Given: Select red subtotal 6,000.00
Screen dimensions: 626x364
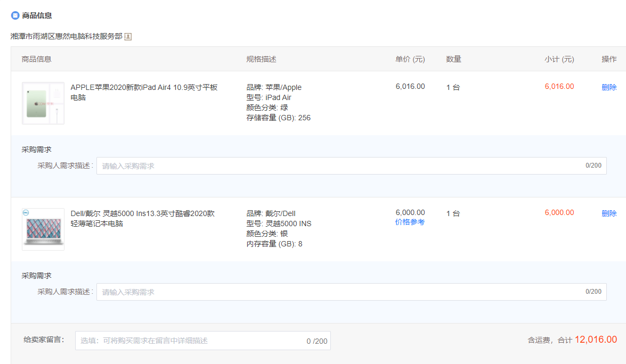Looking at the screenshot, I should [559, 212].
